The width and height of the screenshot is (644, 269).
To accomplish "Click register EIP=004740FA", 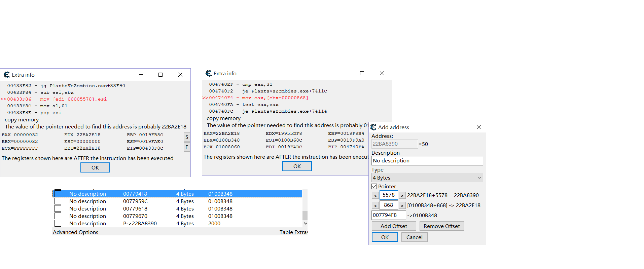I will point(346,147).
